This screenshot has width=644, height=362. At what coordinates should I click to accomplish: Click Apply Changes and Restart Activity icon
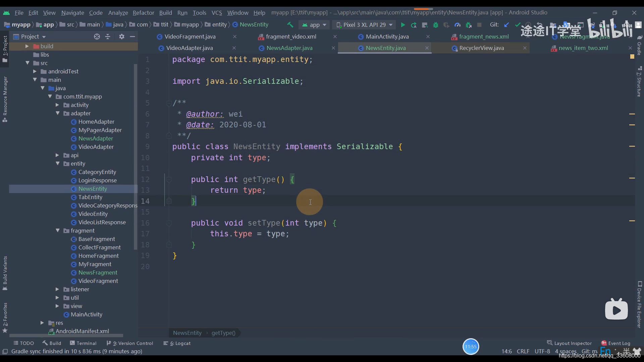coord(414,25)
